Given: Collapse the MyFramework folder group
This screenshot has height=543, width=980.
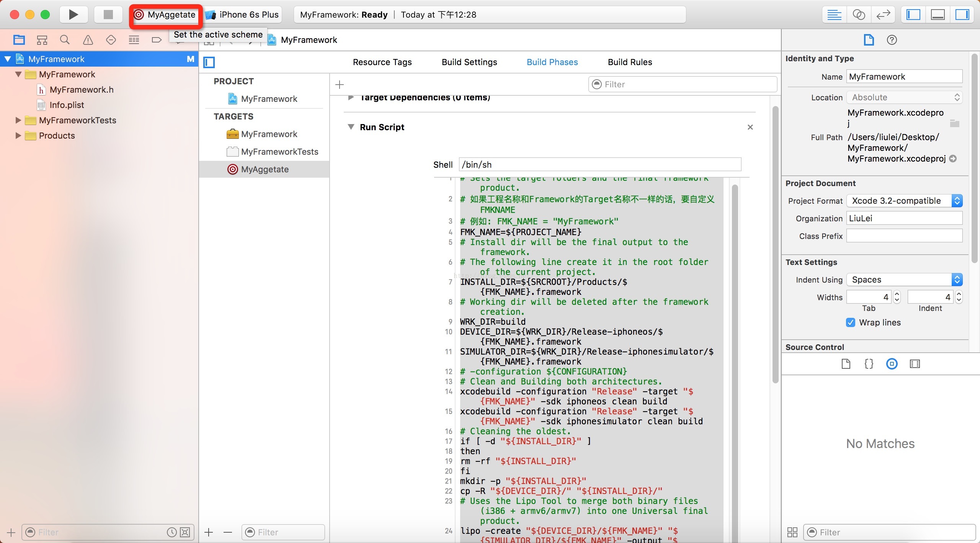Looking at the screenshot, I should (x=18, y=74).
